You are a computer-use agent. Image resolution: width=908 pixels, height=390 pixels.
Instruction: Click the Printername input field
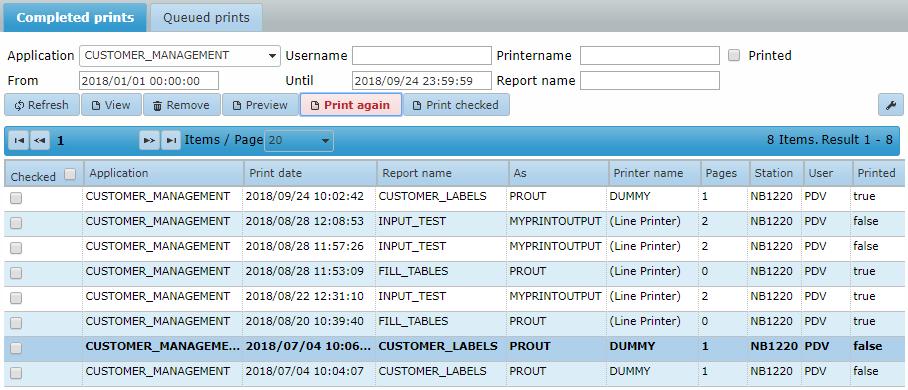(650, 56)
